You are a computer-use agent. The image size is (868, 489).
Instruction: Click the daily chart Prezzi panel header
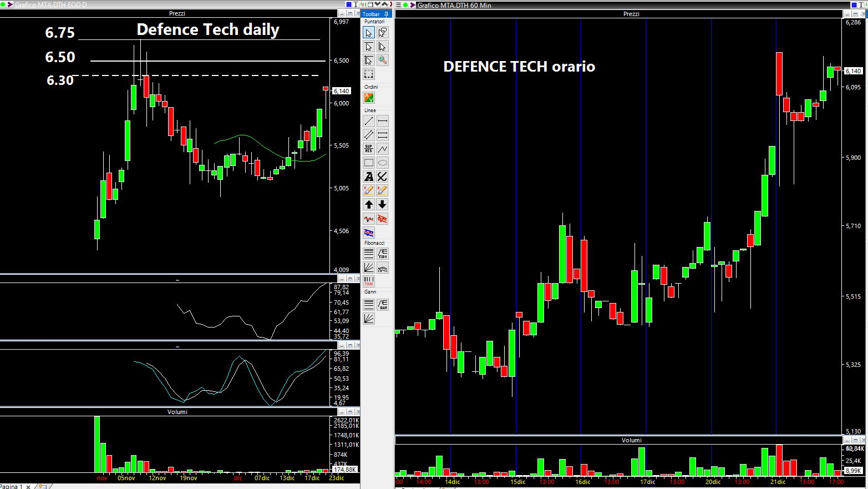click(177, 13)
